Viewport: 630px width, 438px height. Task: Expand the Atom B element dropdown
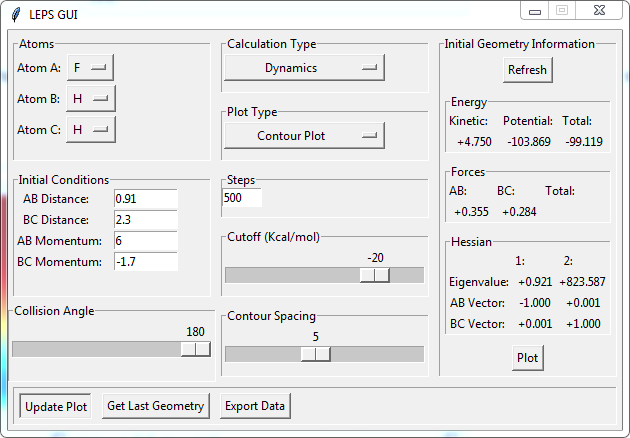tap(90, 99)
